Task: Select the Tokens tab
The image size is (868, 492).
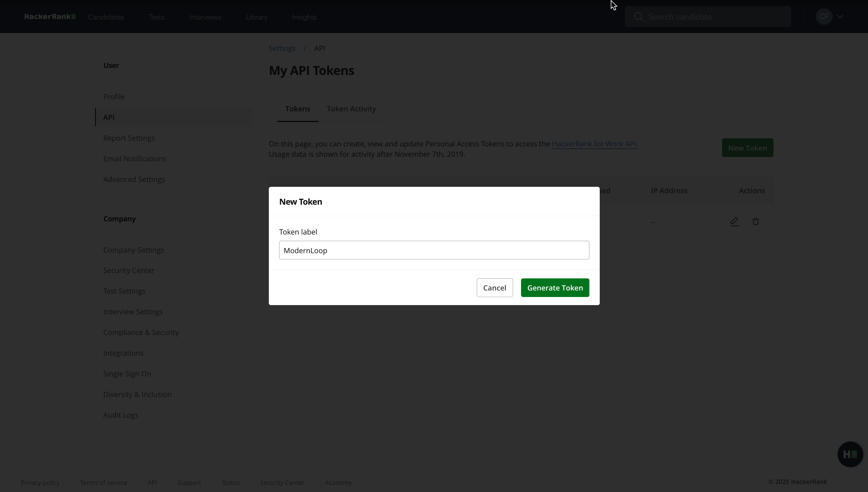Action: (x=297, y=109)
